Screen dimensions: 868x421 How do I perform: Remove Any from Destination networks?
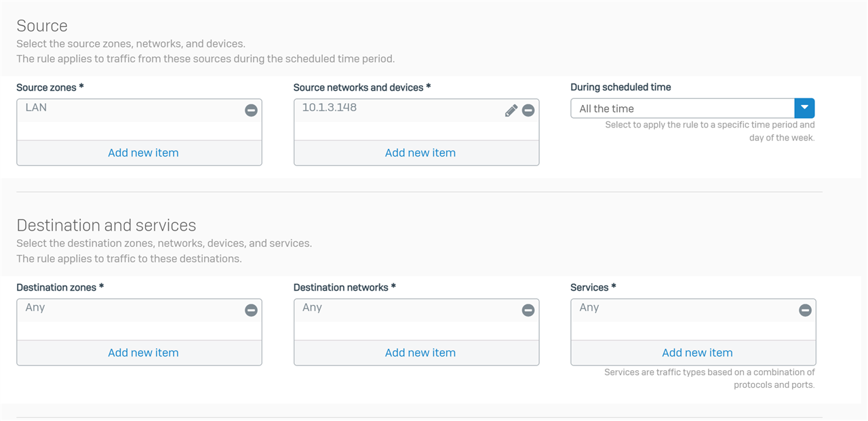[528, 310]
